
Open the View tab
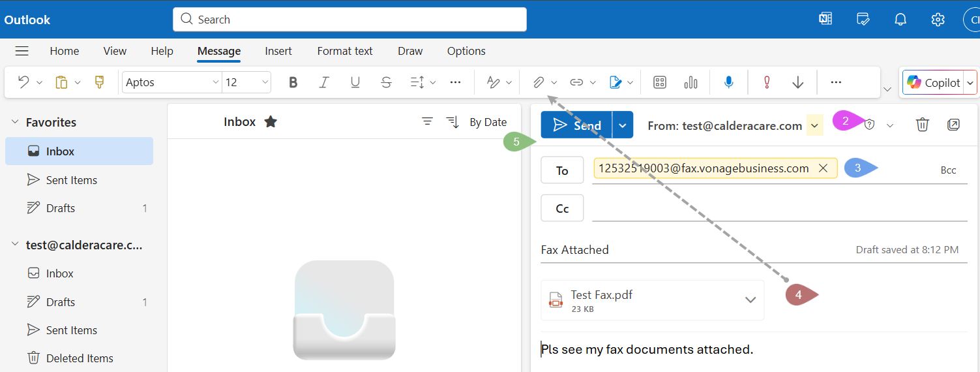click(115, 51)
